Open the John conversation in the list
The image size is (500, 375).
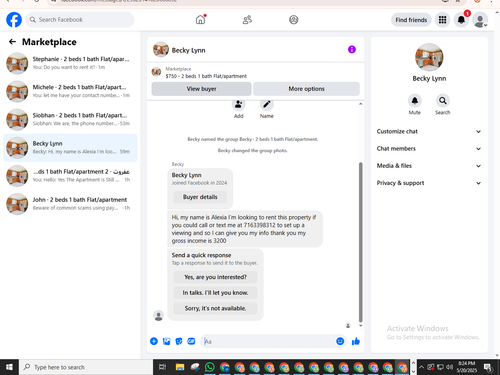[70, 204]
